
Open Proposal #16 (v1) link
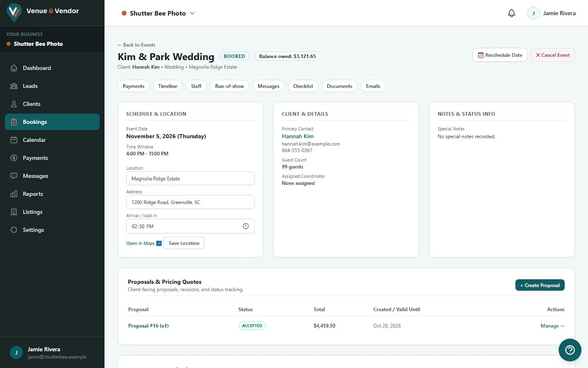pyautogui.click(x=148, y=326)
